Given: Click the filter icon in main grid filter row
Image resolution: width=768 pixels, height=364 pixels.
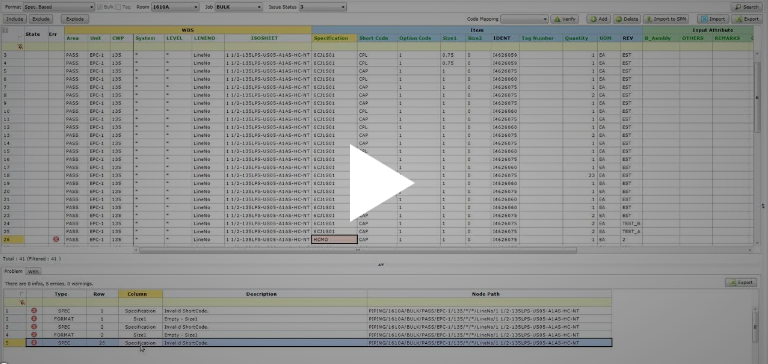Looking at the screenshot, I should point(21,47).
